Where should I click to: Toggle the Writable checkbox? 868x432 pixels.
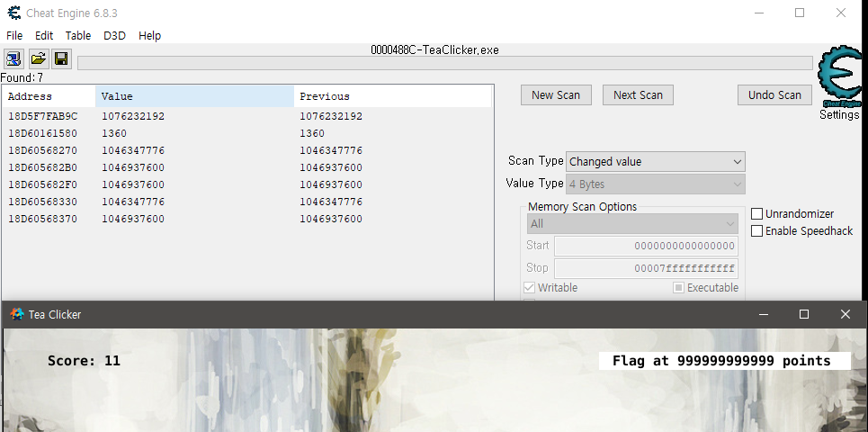pyautogui.click(x=529, y=287)
